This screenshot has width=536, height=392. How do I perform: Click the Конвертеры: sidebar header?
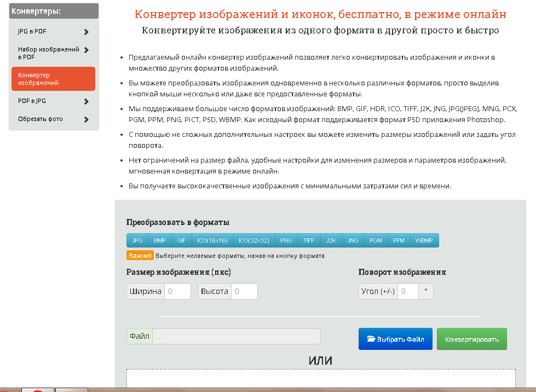click(54, 11)
